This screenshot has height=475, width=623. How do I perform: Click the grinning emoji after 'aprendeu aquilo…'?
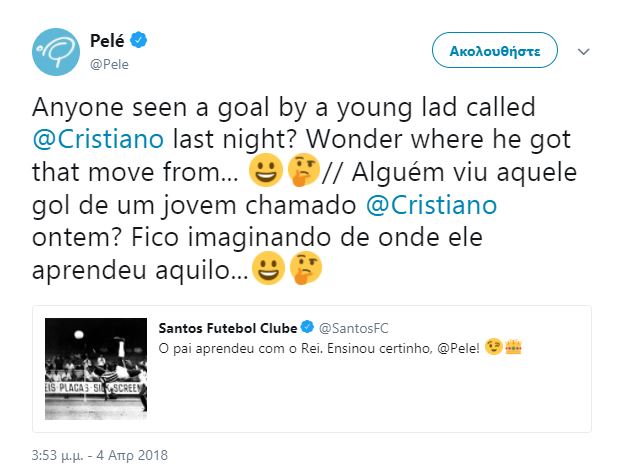coord(267,270)
